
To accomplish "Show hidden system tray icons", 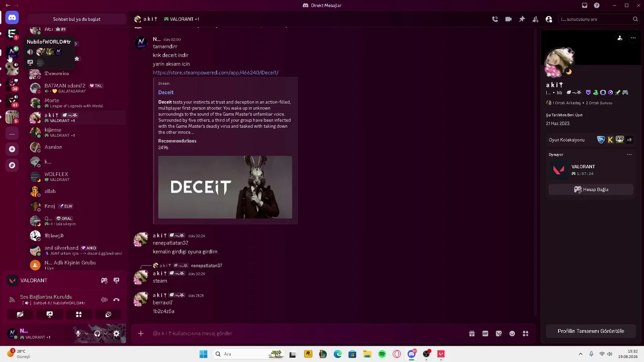I will pyautogui.click(x=580, y=354).
